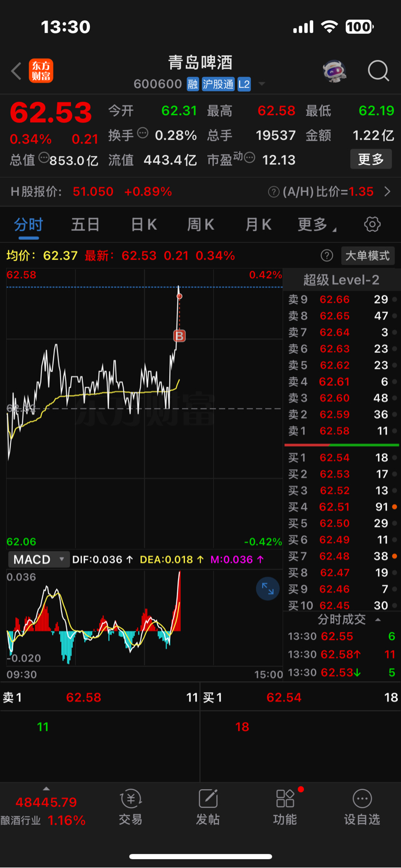Image resolution: width=401 pixels, height=868 pixels.
Task: Select 买10 row at 62.45
Action: pos(343,605)
